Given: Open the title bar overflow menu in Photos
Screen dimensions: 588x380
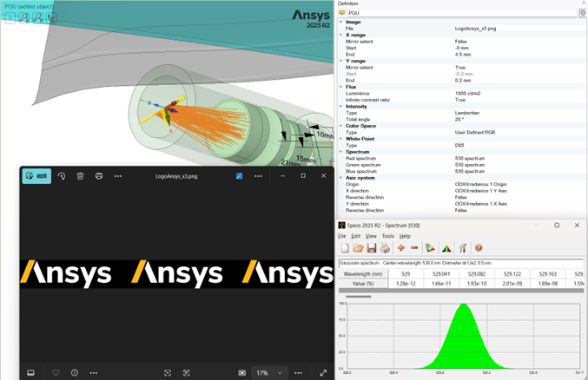Looking at the screenshot, I should [x=258, y=176].
